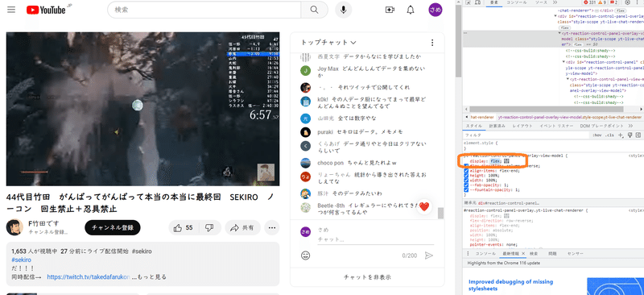Open the flexbox editor icon beside display flex

click(506, 161)
